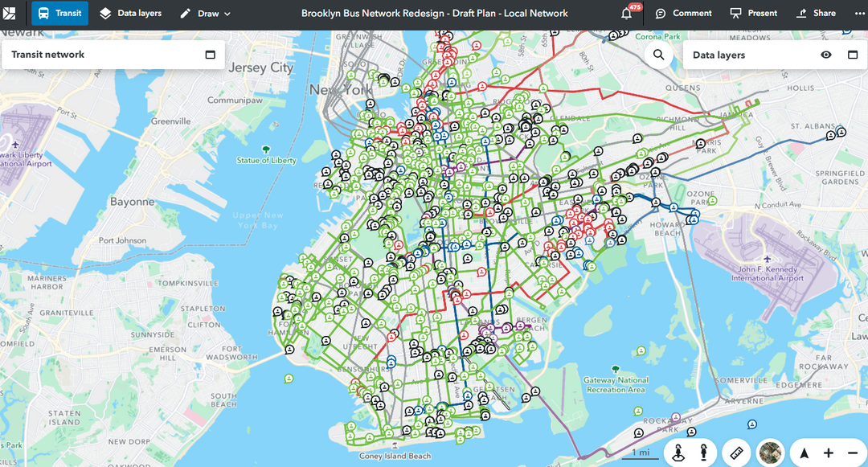This screenshot has height=467, width=868.
Task: Open the notifications bell
Action: 627,14
